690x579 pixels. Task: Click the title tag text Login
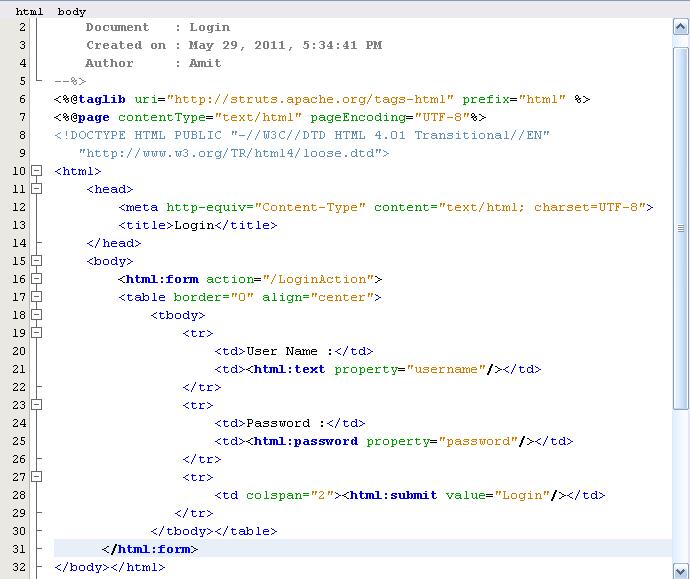(x=194, y=225)
